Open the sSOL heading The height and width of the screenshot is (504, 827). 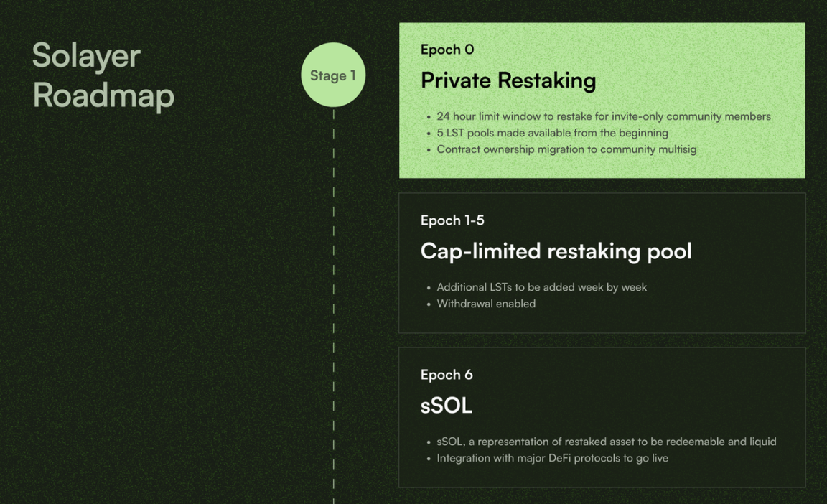point(447,406)
